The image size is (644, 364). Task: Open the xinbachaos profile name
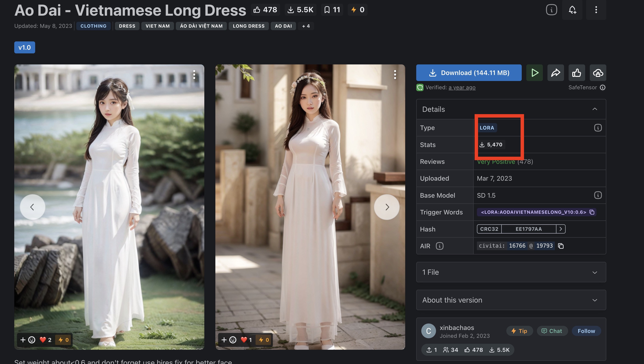click(x=457, y=328)
